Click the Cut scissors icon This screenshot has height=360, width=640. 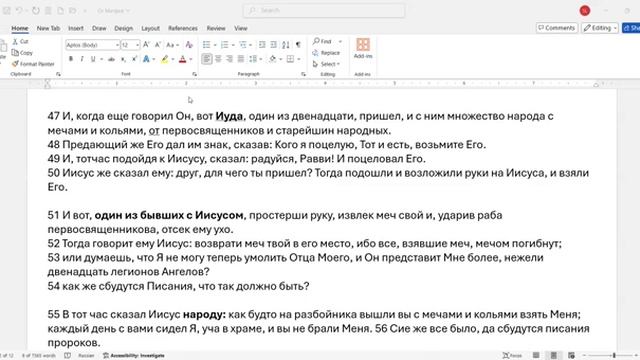[x=15, y=41]
